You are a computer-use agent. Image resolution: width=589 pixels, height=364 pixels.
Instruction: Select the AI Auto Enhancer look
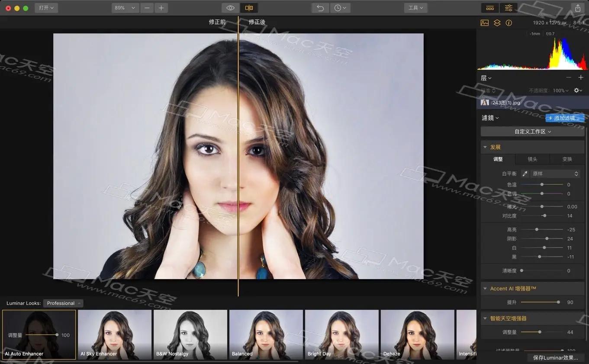[39, 335]
